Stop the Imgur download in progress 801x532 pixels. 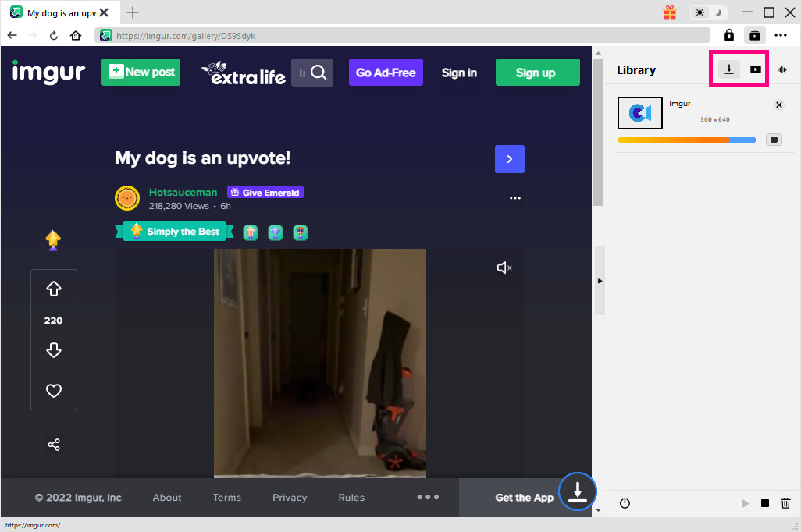(x=773, y=140)
